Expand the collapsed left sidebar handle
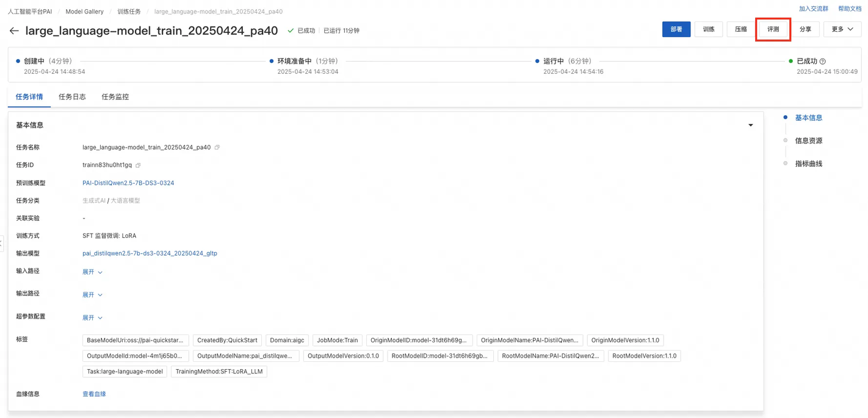Viewport: 868px width, 418px height. click(x=2, y=243)
